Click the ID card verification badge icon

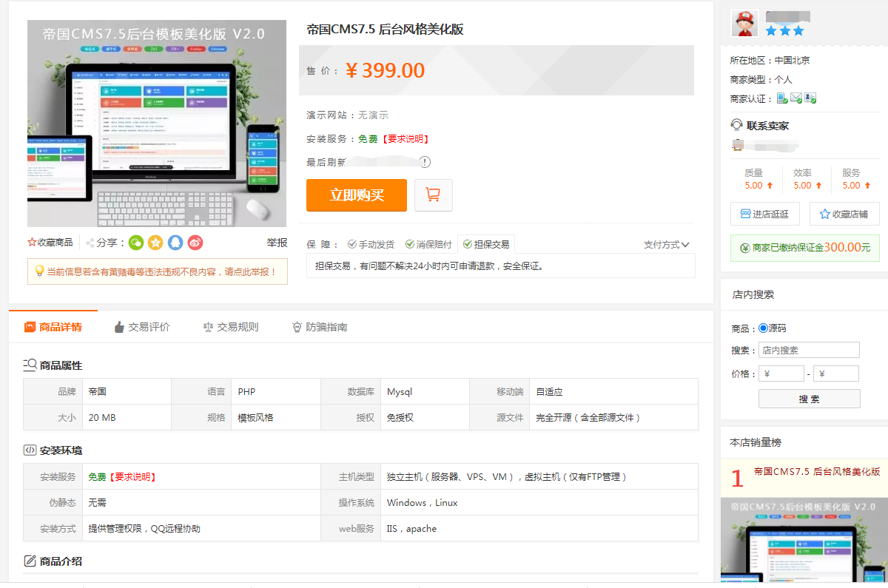[810, 98]
